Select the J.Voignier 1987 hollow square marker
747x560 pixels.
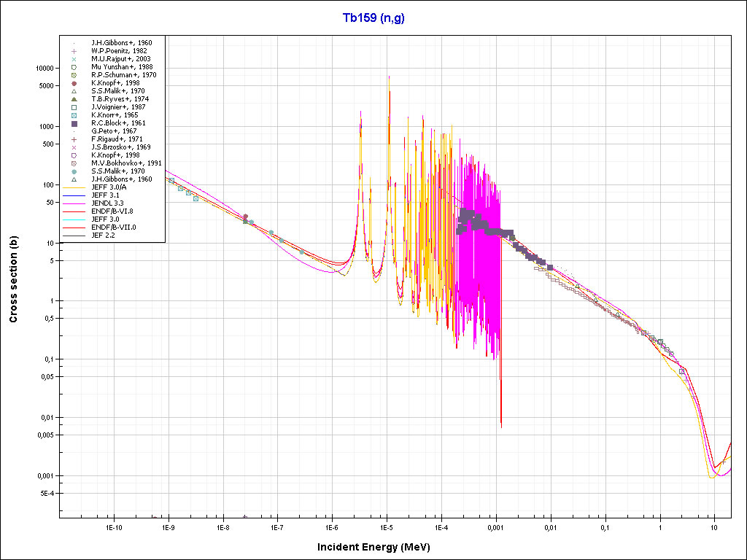click(x=74, y=107)
